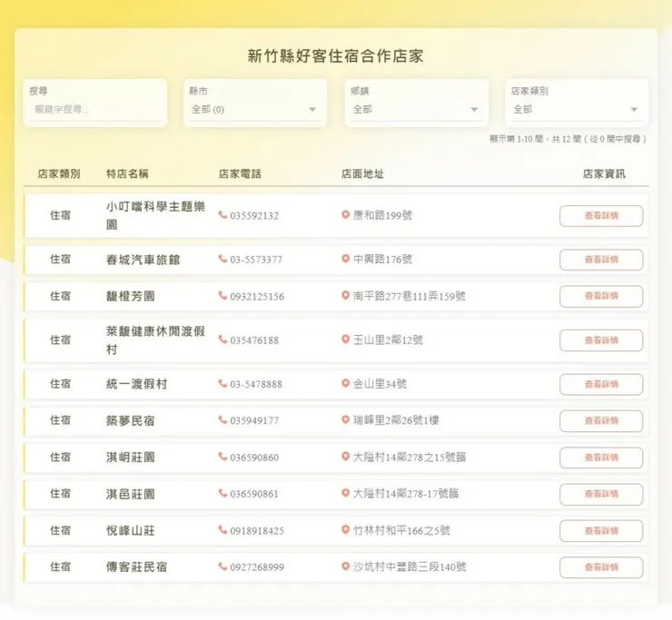672x620 pixels.
Task: Click the store name 傳客莊民宿
Action: (137, 566)
